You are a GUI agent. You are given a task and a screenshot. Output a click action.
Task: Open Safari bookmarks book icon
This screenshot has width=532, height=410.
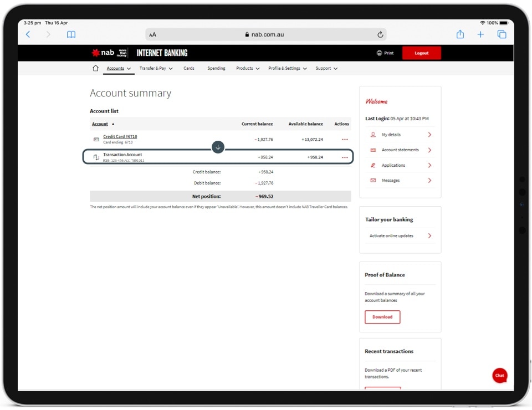[71, 34]
